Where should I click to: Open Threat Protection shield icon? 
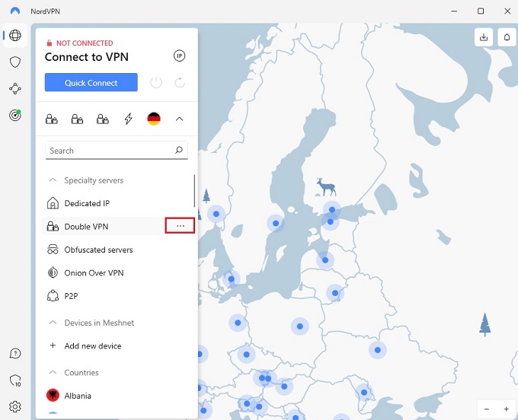point(15,62)
